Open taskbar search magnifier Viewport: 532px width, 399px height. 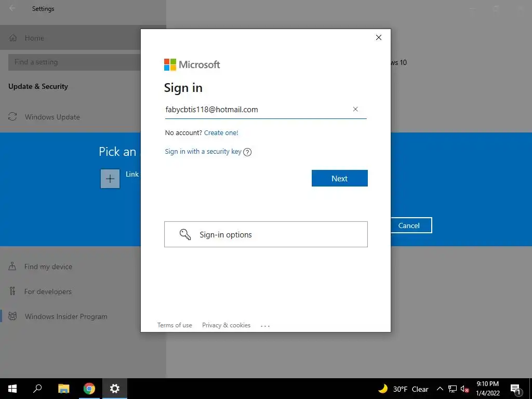pos(37,389)
